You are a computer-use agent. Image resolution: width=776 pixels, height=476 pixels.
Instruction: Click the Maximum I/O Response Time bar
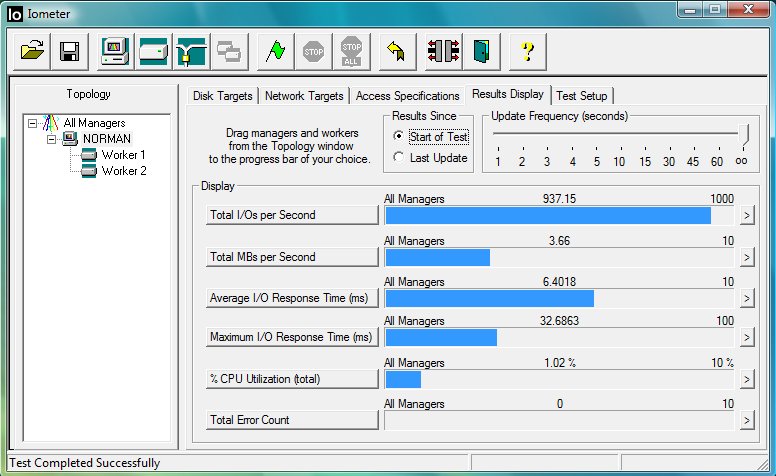coord(559,338)
